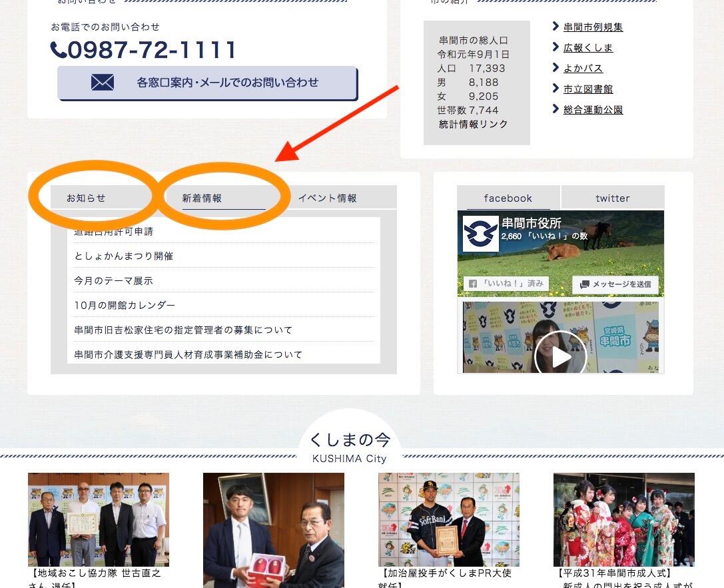Click the chevron beside 広報くしま

coord(555,47)
